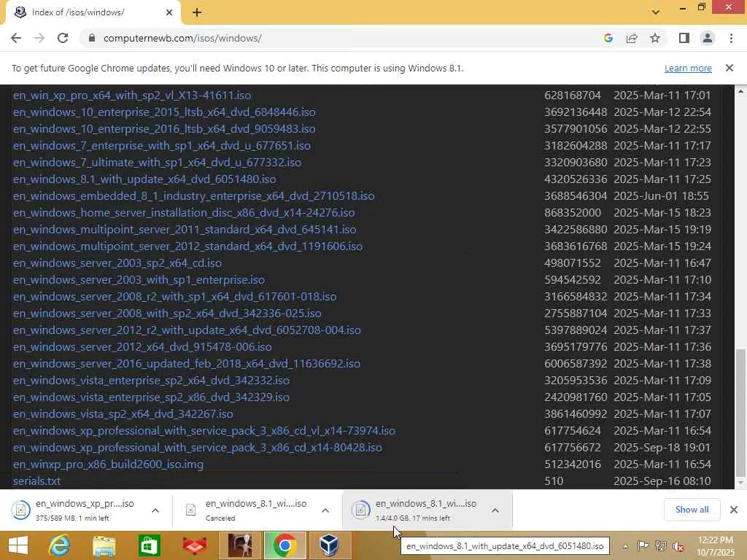
Task: Download en_windows_vista_sp2_x64_dvd_342267.iso
Action: pos(123,414)
